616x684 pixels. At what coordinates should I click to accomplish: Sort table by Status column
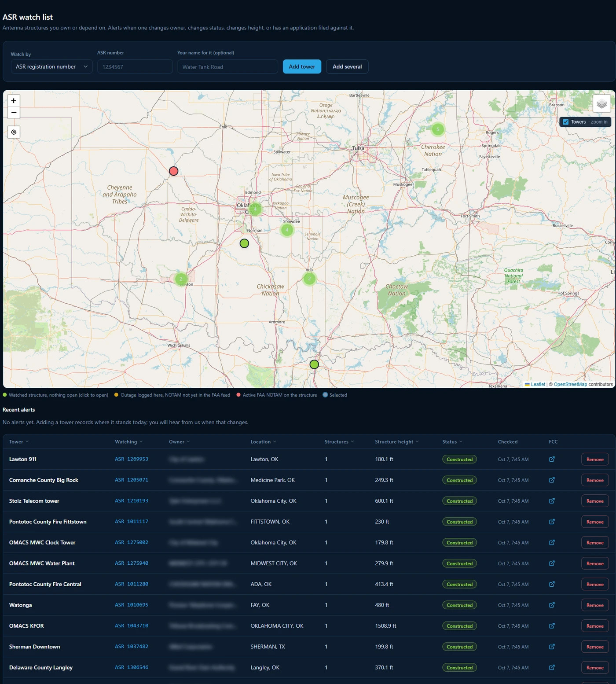[x=452, y=442]
